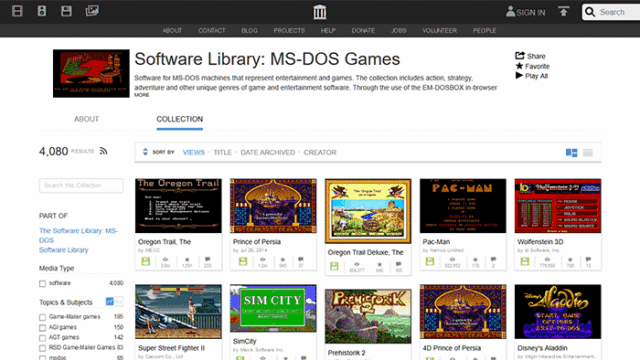Check the Game-Maker games checkbox
This screenshot has width=640, height=360.
[42, 317]
